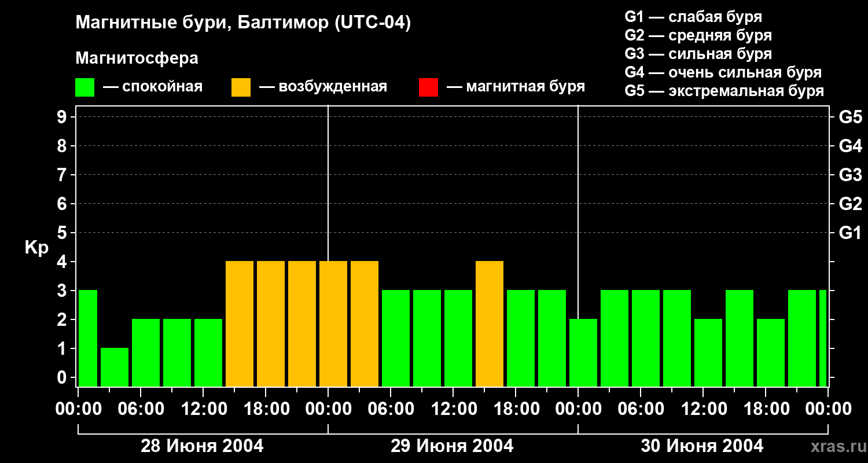The width and height of the screenshot is (868, 463).
Task: Select the '28 Июня 2004' date label
Action: click(202, 446)
